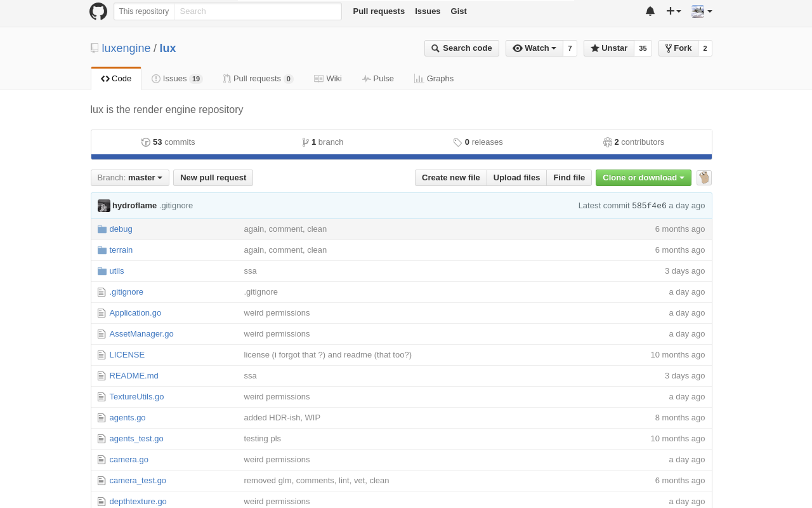Switch to the Issues tab
812x508 pixels.
coord(177,79)
